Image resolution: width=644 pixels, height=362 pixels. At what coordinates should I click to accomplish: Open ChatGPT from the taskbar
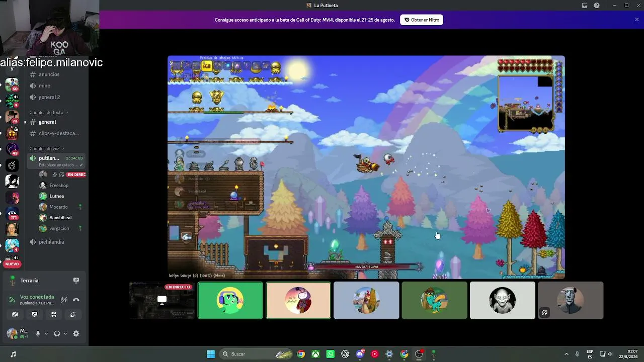point(345,354)
